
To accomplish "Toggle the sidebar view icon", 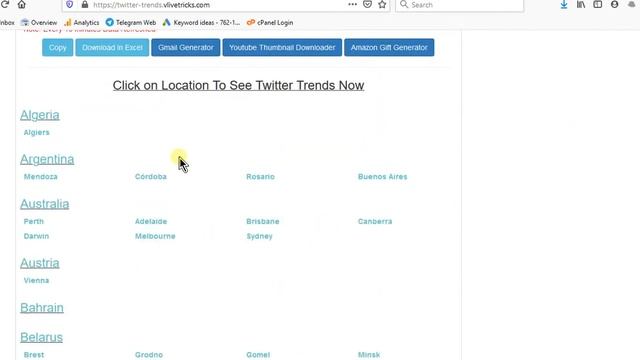I will [598, 4].
